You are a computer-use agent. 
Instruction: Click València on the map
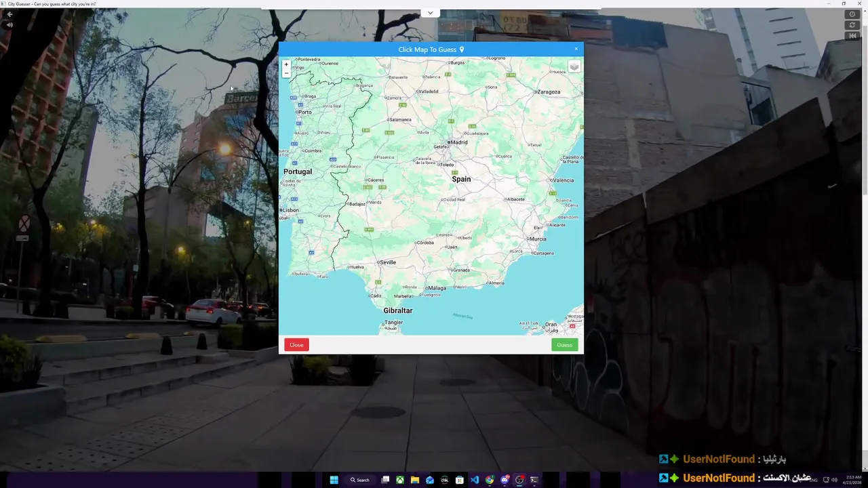(564, 180)
